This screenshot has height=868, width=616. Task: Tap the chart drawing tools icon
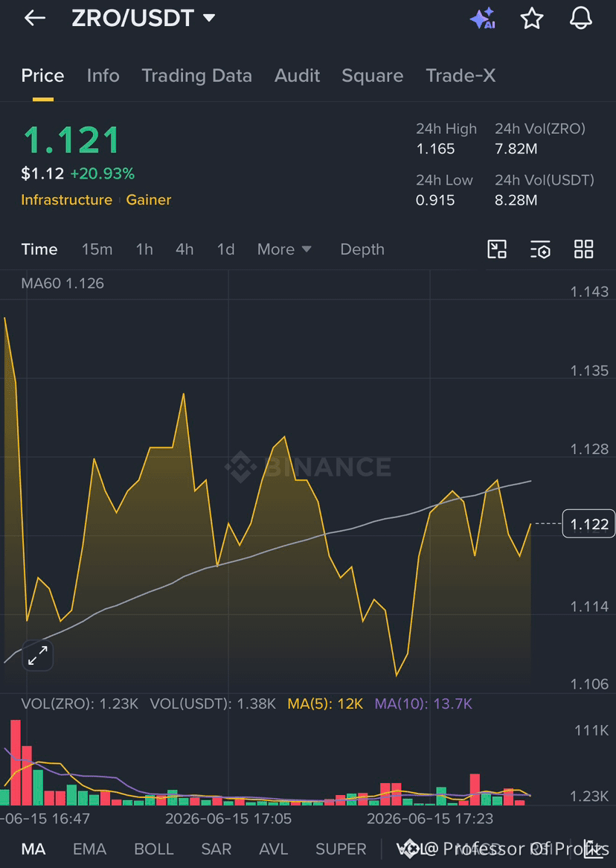pos(497,249)
